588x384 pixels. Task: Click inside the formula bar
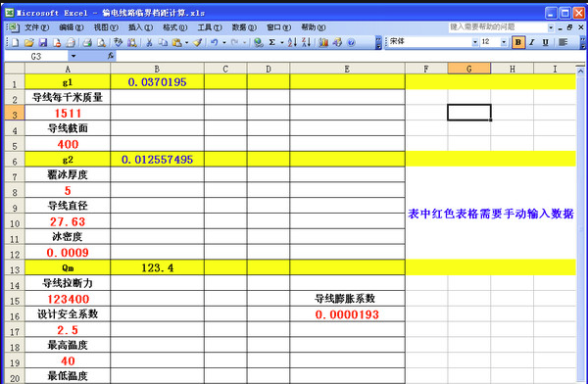[351, 56]
